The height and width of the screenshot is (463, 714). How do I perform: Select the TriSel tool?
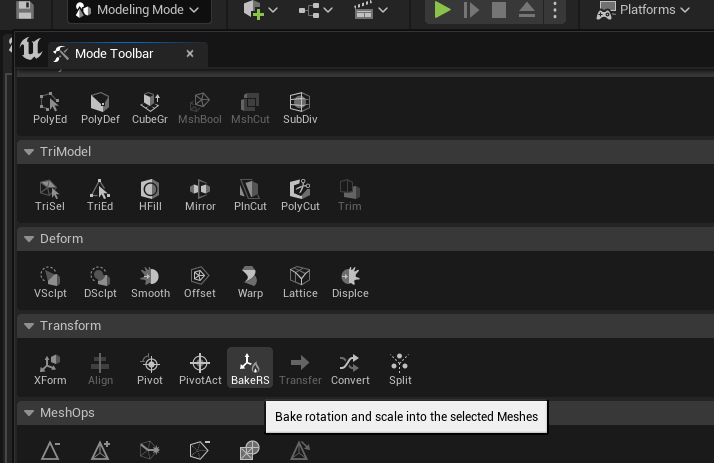[x=50, y=195]
